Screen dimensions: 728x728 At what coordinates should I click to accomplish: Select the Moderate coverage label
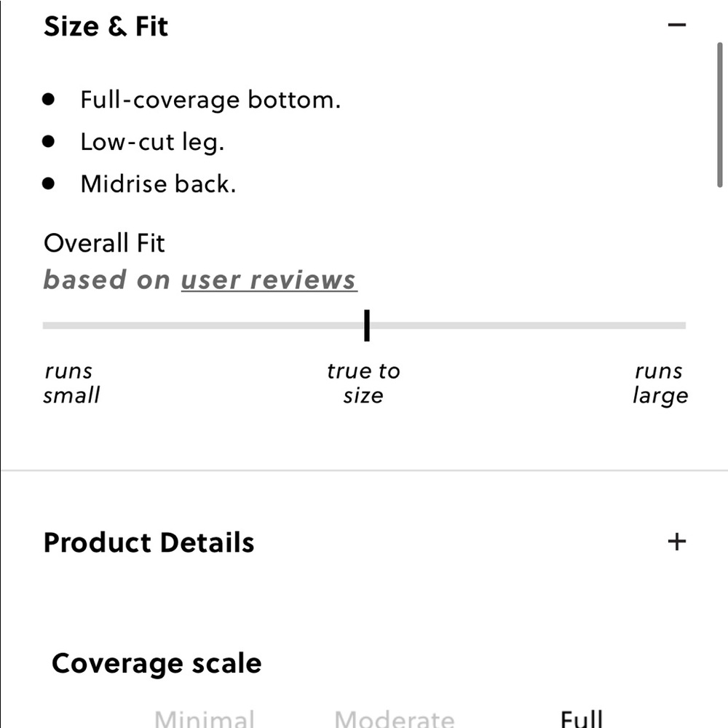tap(394, 719)
